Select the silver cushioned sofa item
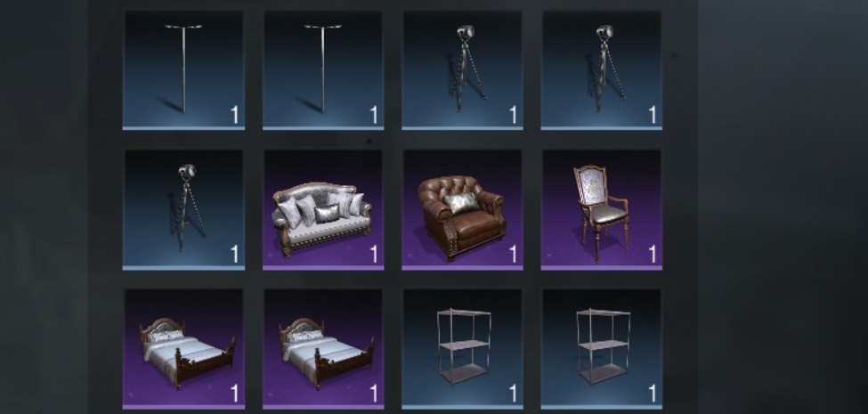 [x=323, y=210]
